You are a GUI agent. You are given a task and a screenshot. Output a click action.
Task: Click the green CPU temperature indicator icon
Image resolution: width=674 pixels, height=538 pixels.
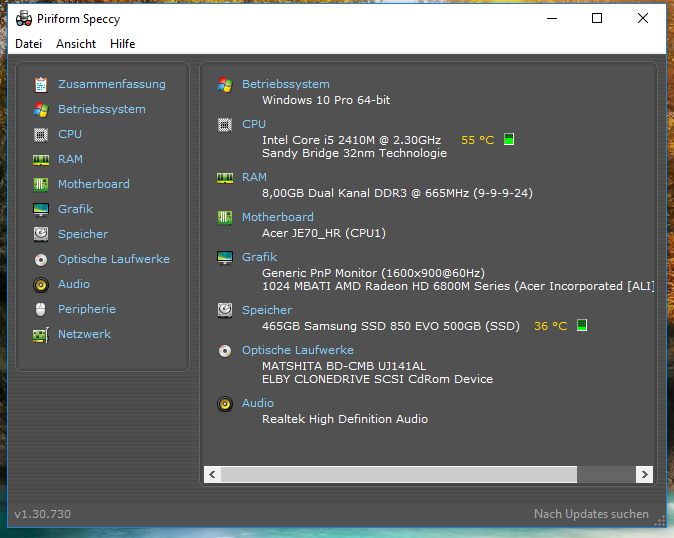coord(509,139)
